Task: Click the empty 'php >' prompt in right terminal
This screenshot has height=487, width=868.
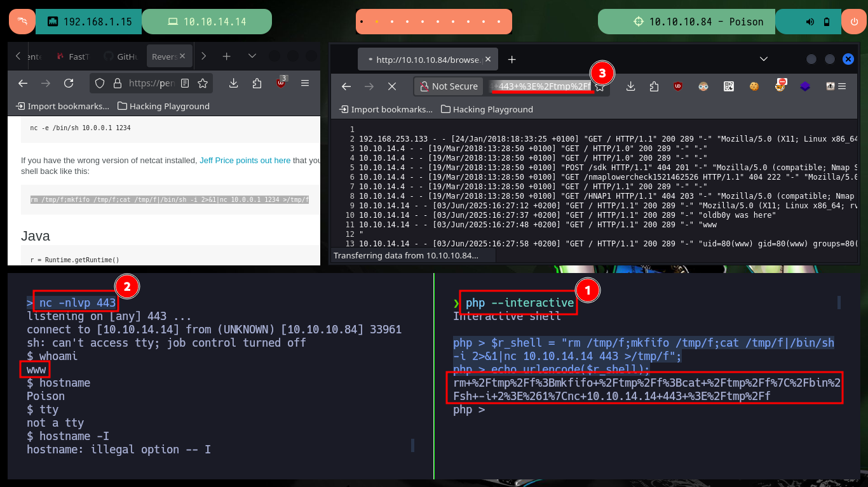Action: 469,410
